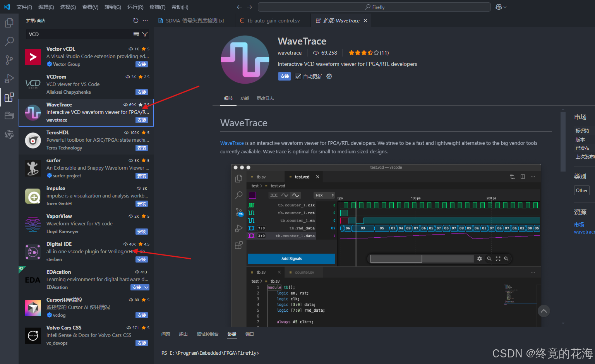This screenshot has height=364, width=595.
Task: Open Copilot dropdown chevron in title bar
Action: click(505, 7)
